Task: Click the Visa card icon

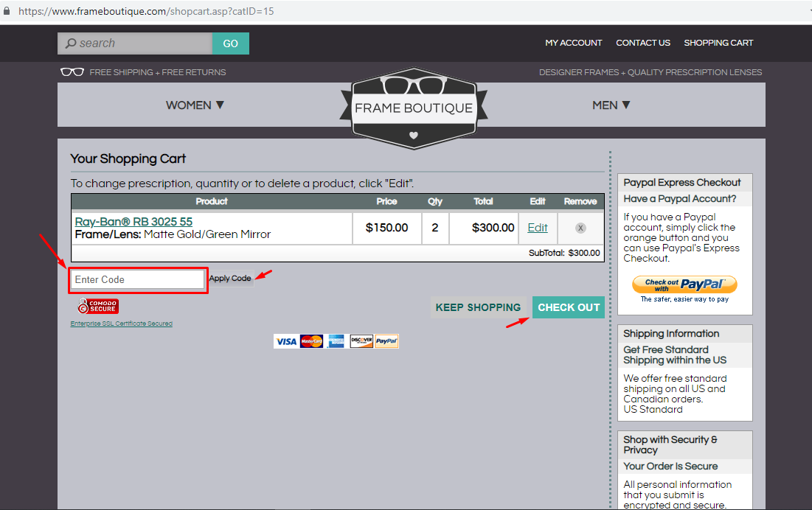Action: [x=286, y=341]
